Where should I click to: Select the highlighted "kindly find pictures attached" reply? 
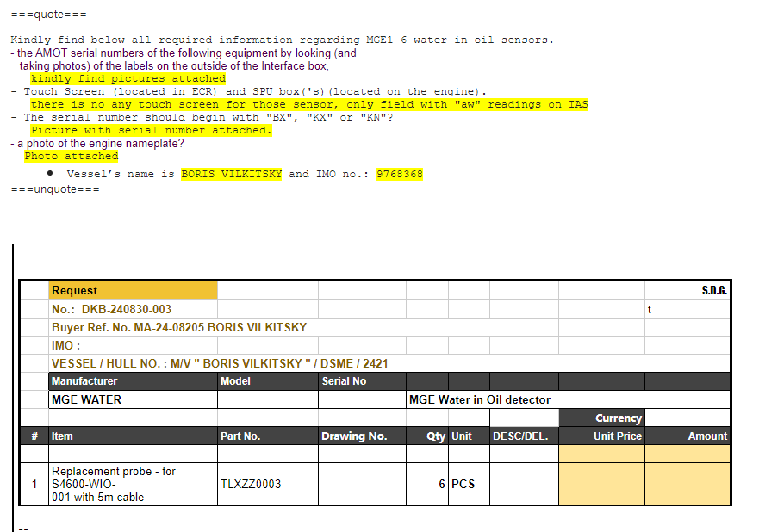tap(128, 78)
